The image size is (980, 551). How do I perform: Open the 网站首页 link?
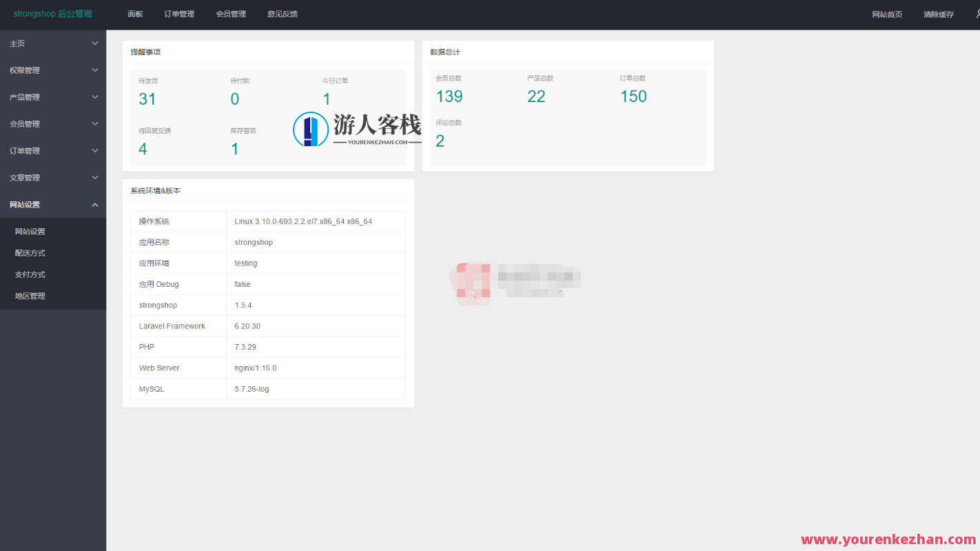887,13
